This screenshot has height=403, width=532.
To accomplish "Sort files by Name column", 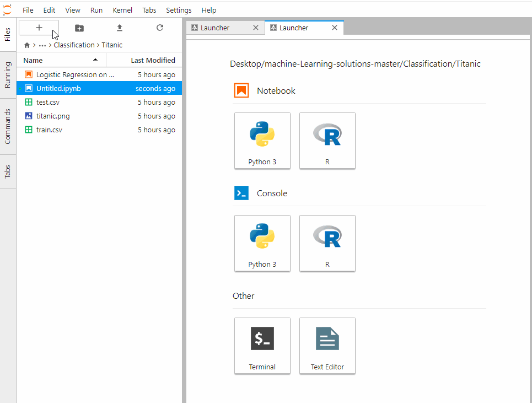I will pos(33,60).
